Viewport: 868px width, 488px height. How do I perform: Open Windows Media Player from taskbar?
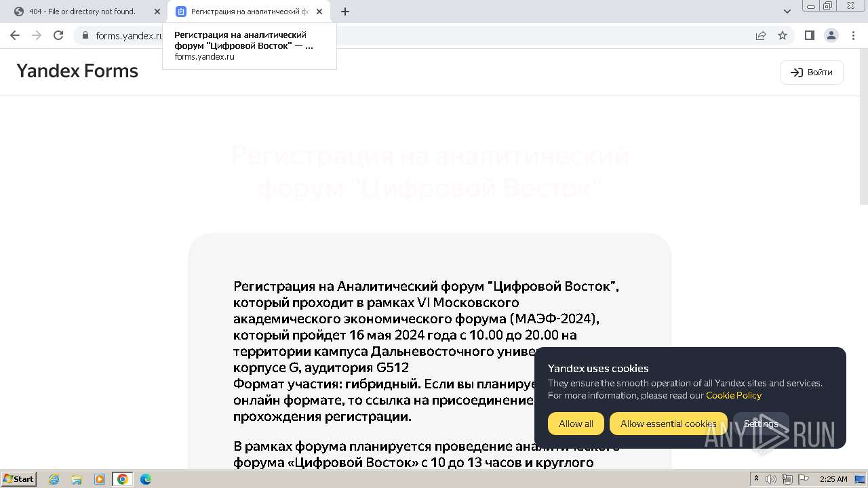(100, 479)
